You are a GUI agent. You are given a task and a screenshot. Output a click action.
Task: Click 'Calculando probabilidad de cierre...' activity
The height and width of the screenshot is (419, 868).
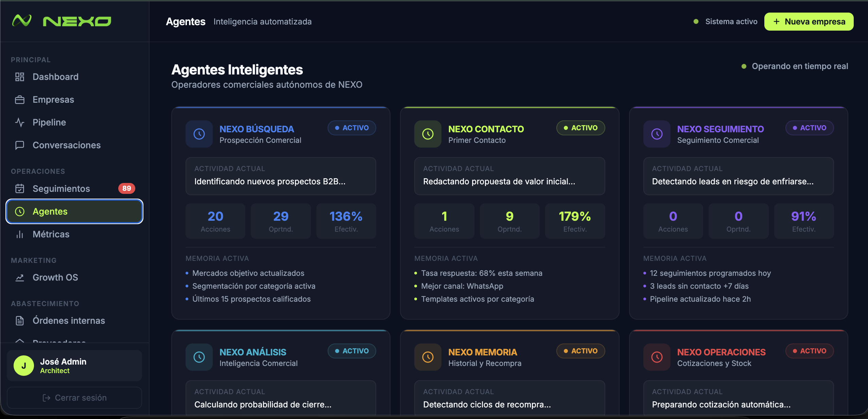point(281,398)
